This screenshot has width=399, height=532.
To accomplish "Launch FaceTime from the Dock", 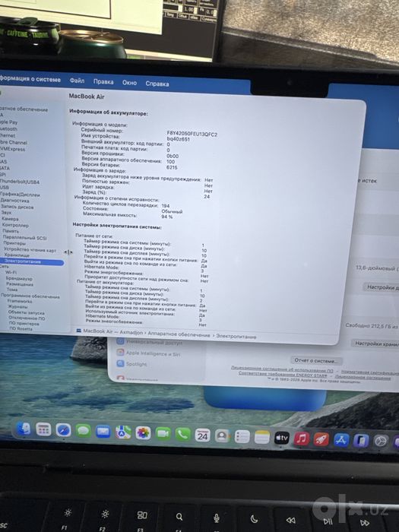I will click(x=163, y=434).
